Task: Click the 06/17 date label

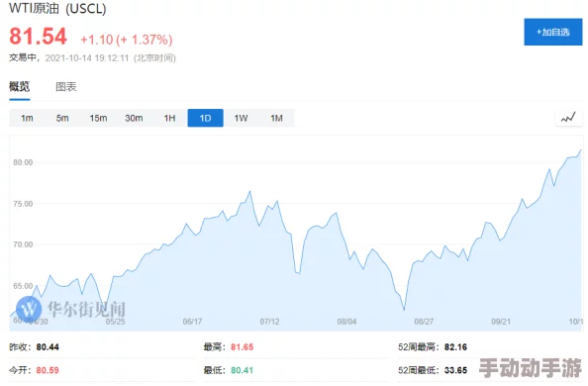Action: (192, 322)
